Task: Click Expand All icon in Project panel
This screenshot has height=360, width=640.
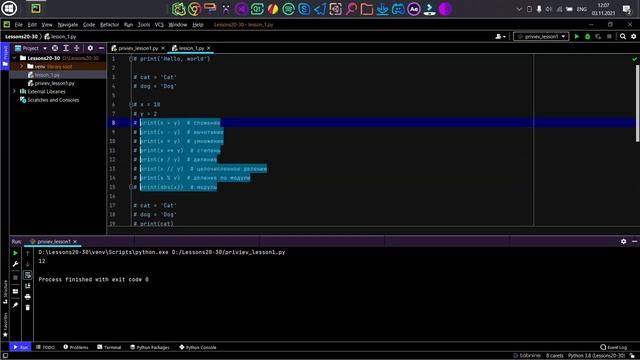Action: click(66, 48)
